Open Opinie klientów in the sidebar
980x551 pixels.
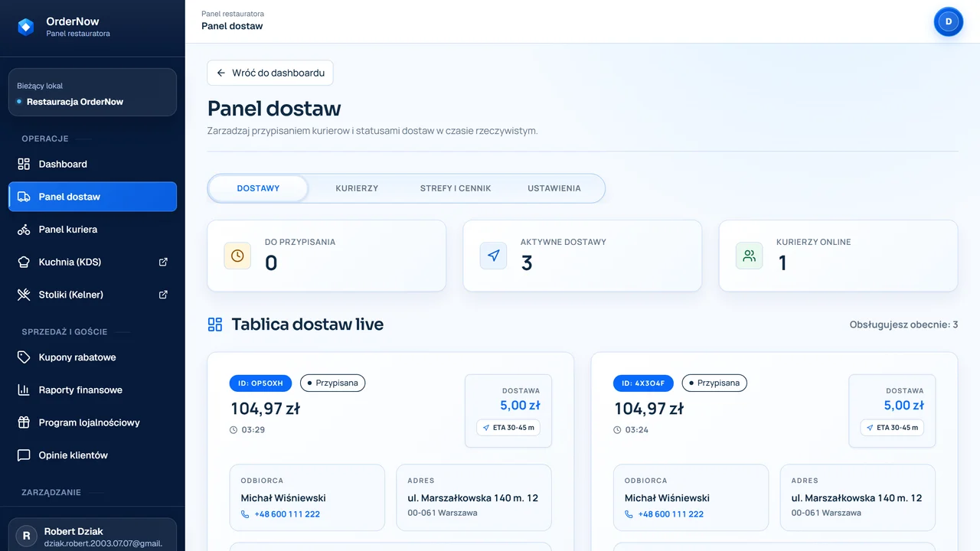click(93, 455)
